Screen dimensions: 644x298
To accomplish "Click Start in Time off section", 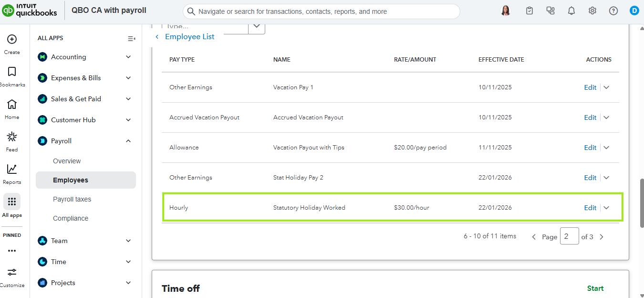I will pyautogui.click(x=595, y=288).
